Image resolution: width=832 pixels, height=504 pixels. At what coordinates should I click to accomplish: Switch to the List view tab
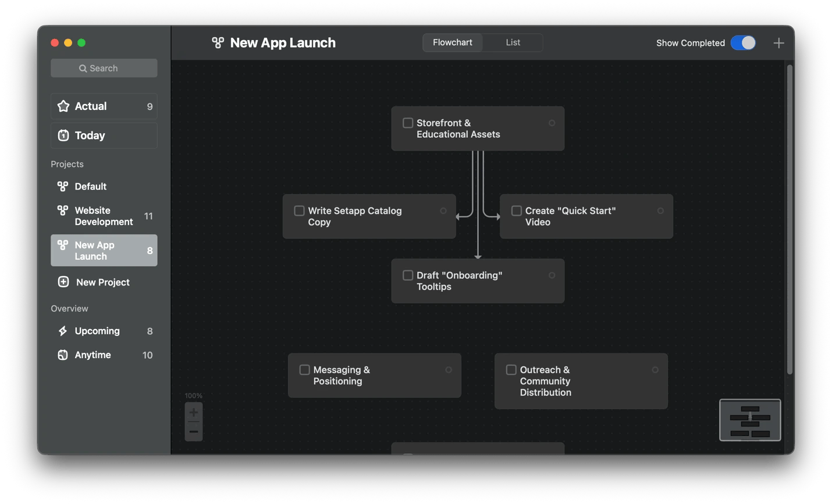[513, 42]
